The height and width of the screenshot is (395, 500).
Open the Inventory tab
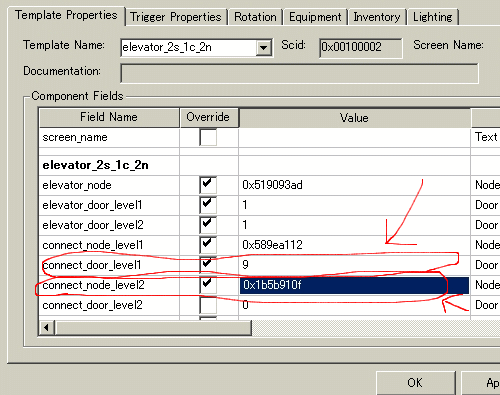[377, 17]
